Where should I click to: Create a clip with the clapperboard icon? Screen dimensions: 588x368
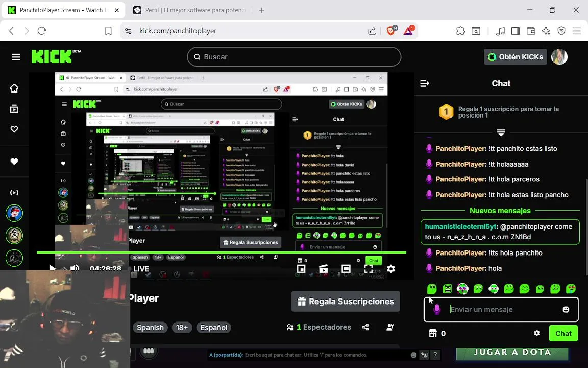pyautogui.click(x=323, y=269)
